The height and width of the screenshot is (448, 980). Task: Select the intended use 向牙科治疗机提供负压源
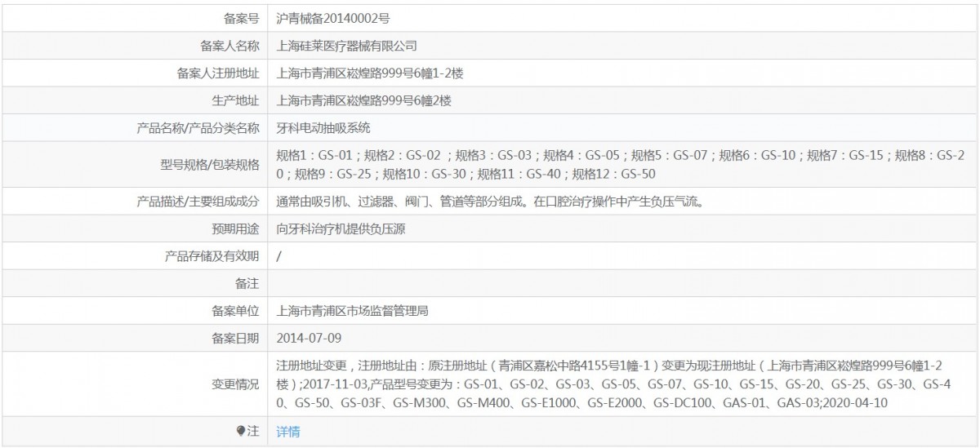[341, 228]
